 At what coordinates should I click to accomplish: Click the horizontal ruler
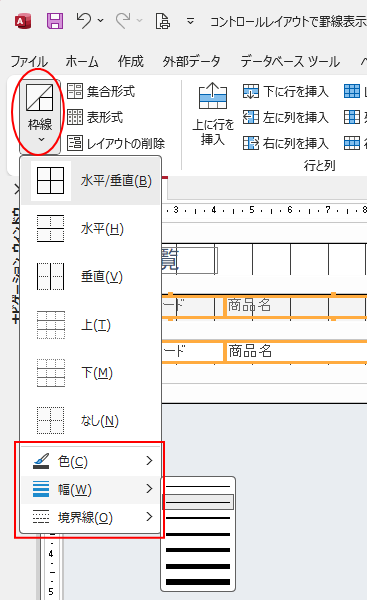pos(264,210)
